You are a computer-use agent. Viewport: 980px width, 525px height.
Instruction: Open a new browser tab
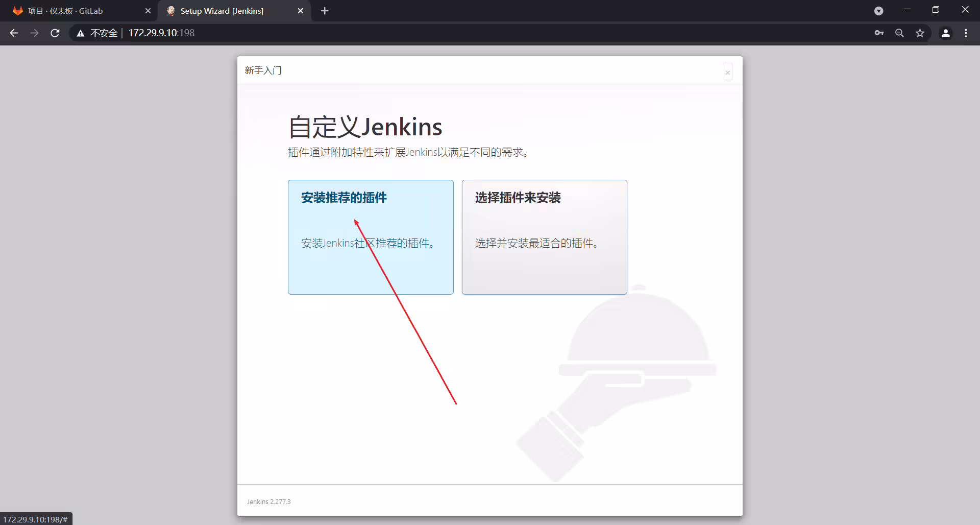pyautogui.click(x=325, y=11)
